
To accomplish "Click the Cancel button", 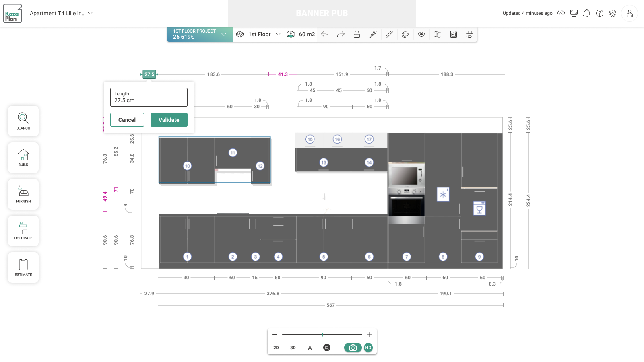I will tap(127, 120).
